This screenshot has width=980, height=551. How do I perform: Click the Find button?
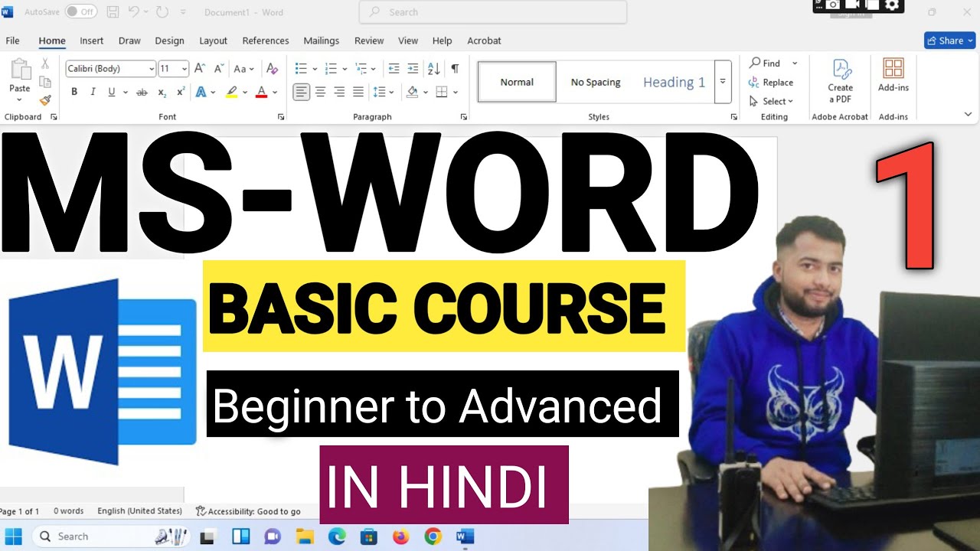pyautogui.click(x=766, y=64)
